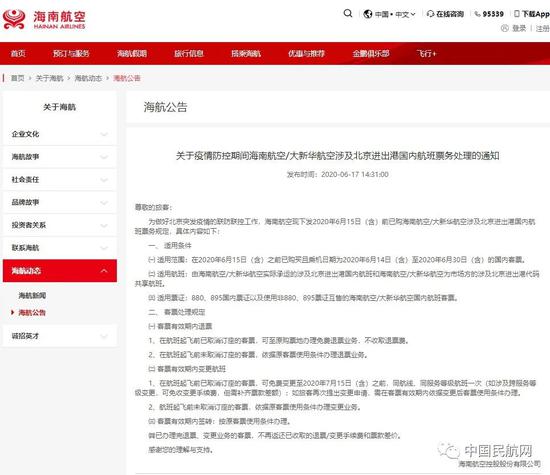Open the 海航假期 menu
This screenshot has height=475, width=550.
click(x=132, y=53)
